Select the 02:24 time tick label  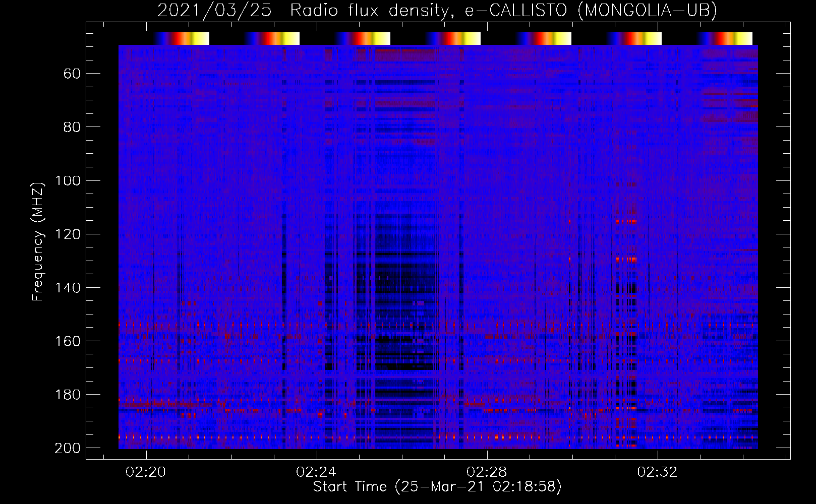point(316,472)
